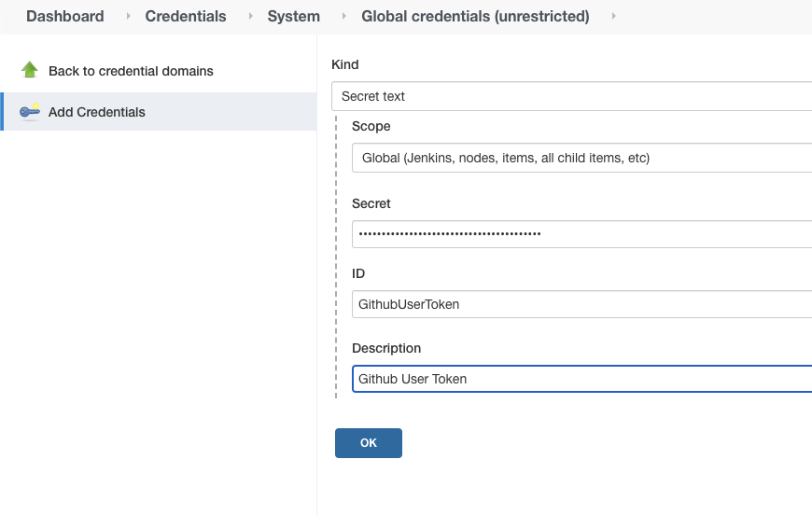This screenshot has width=812, height=515.
Task: Select Add Credentials sidebar item
Action: (x=160, y=112)
